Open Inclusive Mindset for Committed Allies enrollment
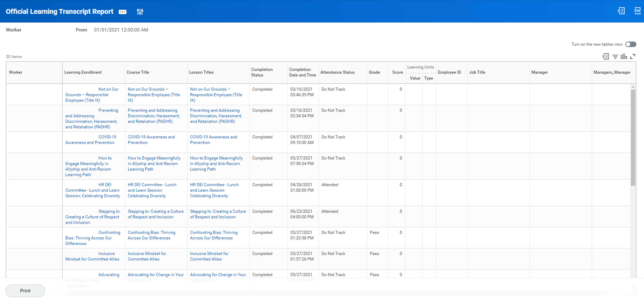The image size is (644, 301). (x=92, y=256)
